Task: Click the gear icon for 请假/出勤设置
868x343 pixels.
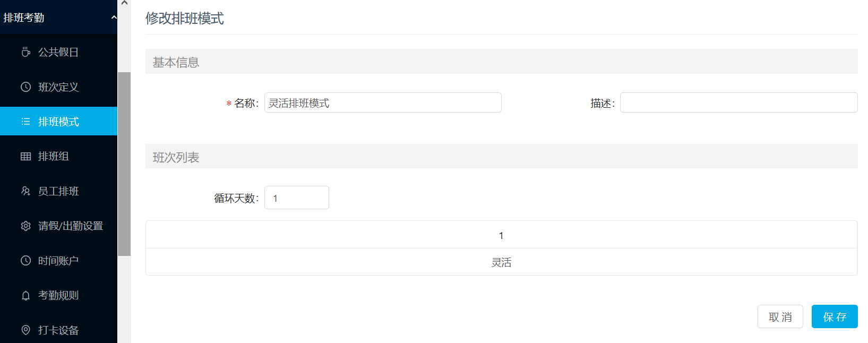Action: (25, 226)
